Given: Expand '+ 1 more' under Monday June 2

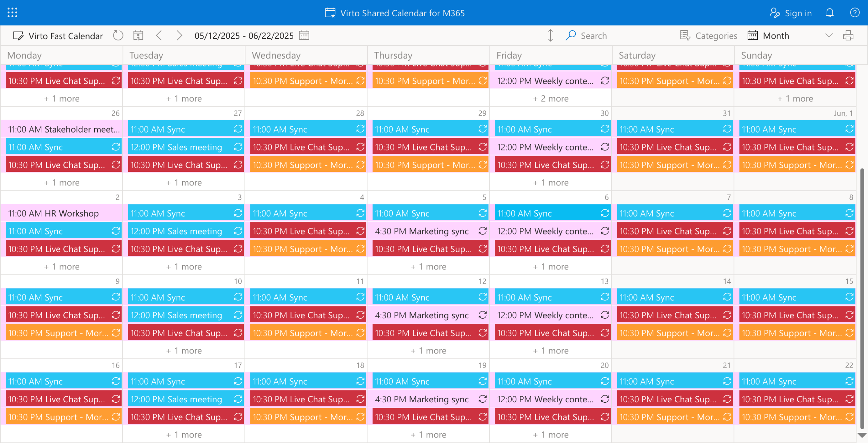Looking at the screenshot, I should (62, 267).
